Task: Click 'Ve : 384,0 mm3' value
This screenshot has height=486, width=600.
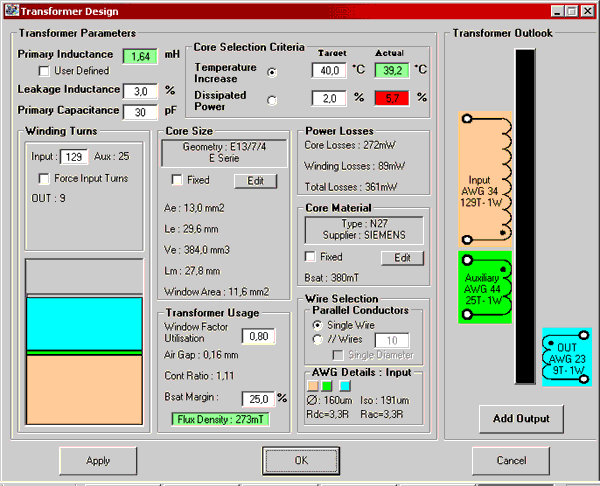Action: coord(197,250)
